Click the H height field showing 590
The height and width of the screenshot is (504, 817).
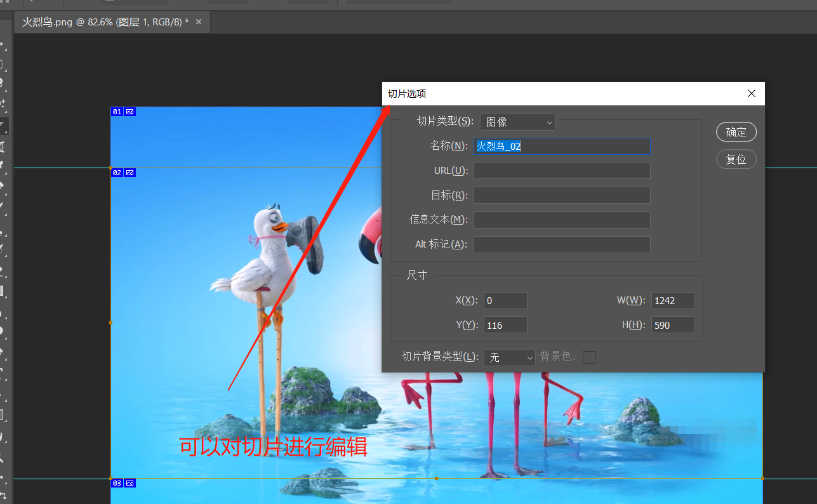point(673,325)
